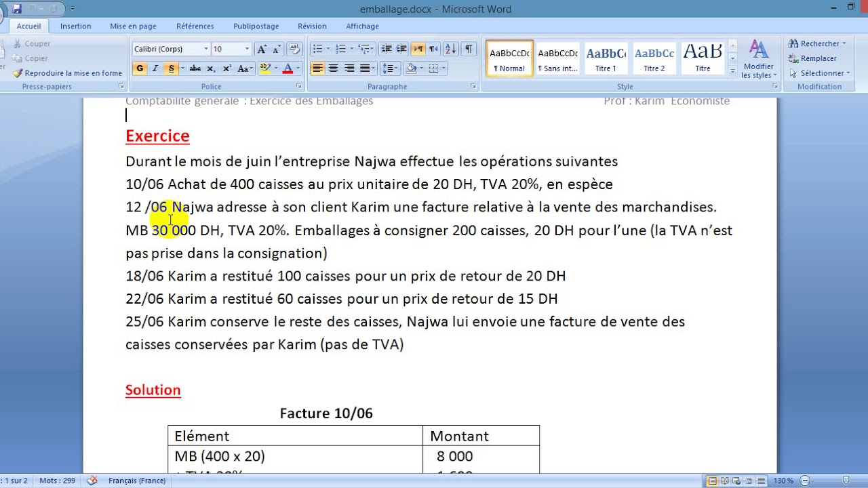Toggle subscript formatting
The width and height of the screenshot is (868, 488).
coord(211,68)
